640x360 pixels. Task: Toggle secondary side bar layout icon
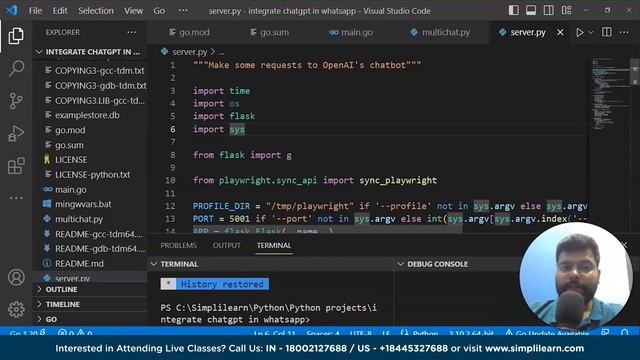click(549, 11)
